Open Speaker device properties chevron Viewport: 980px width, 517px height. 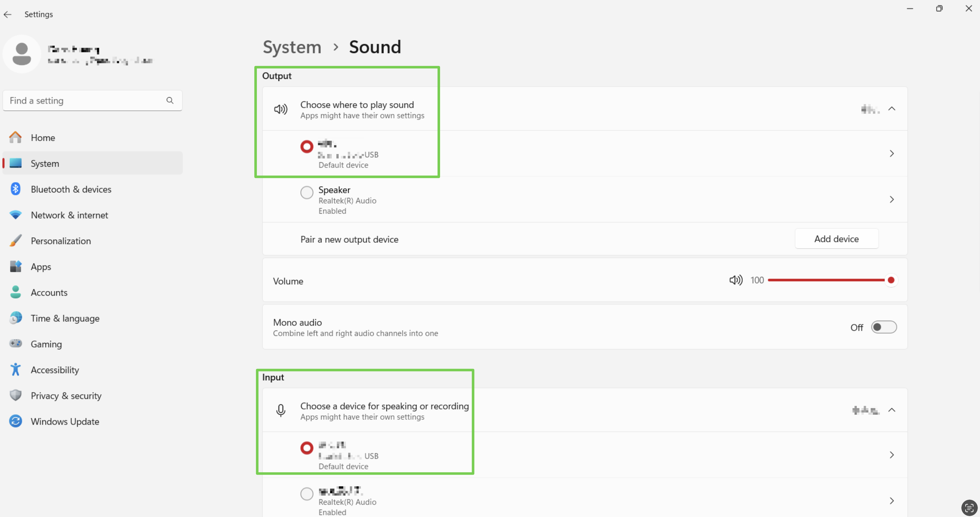pyautogui.click(x=891, y=199)
